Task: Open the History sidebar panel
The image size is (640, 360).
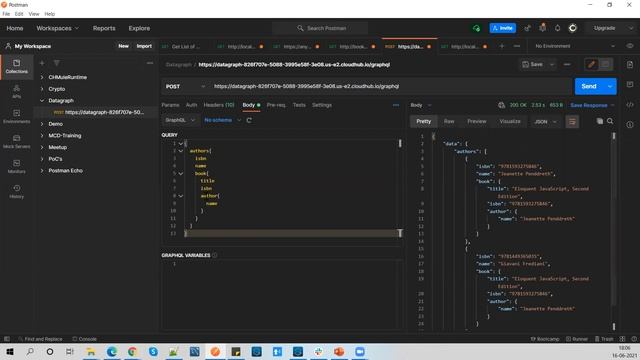Action: [x=16, y=191]
